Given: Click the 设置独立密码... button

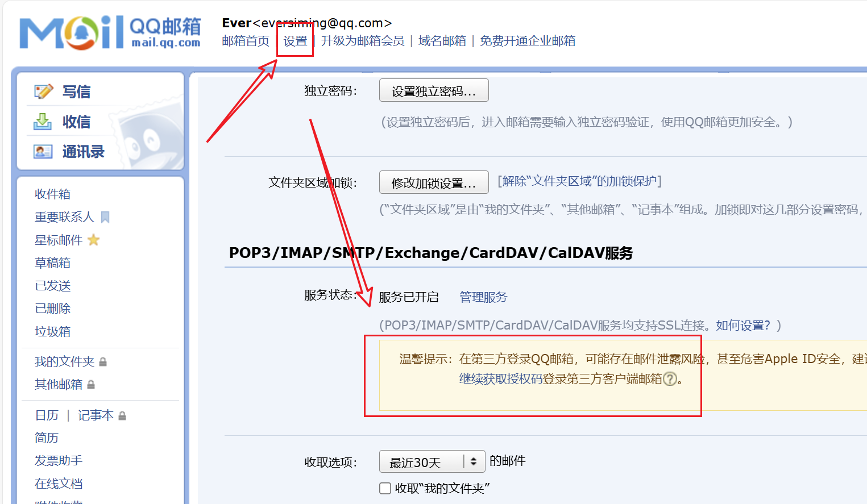Looking at the screenshot, I should coord(433,91).
